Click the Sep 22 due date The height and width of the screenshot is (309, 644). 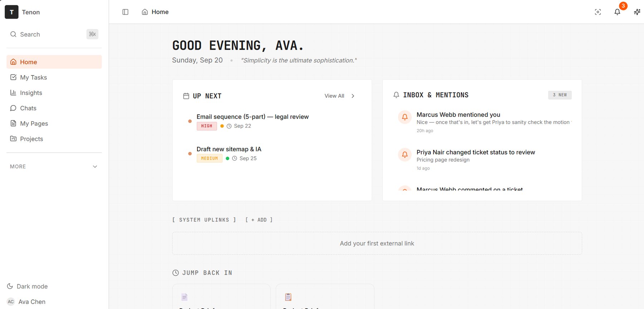coord(242,126)
